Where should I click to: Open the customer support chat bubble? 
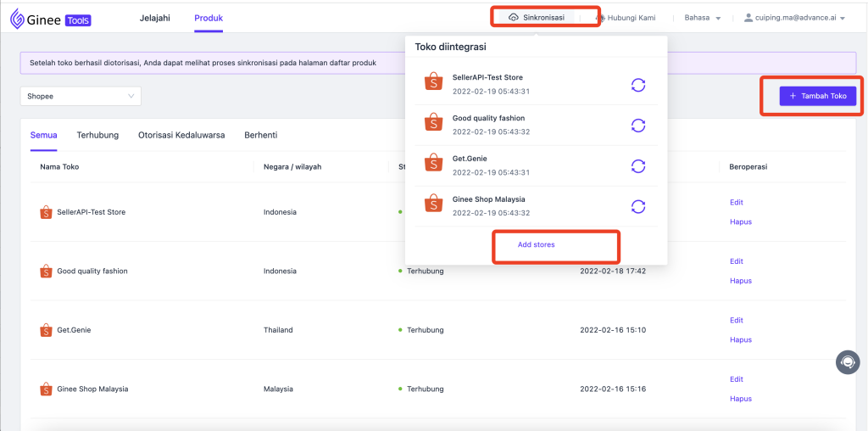(x=848, y=361)
